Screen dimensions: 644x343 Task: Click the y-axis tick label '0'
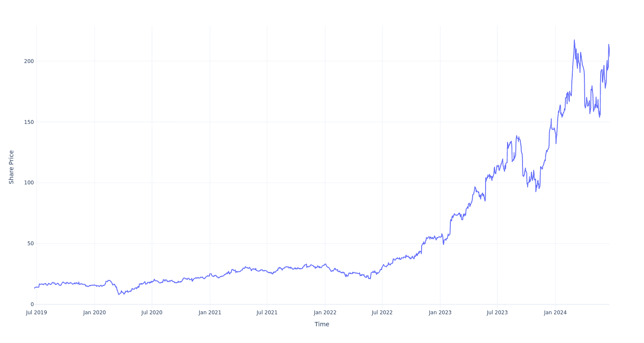[x=32, y=304]
